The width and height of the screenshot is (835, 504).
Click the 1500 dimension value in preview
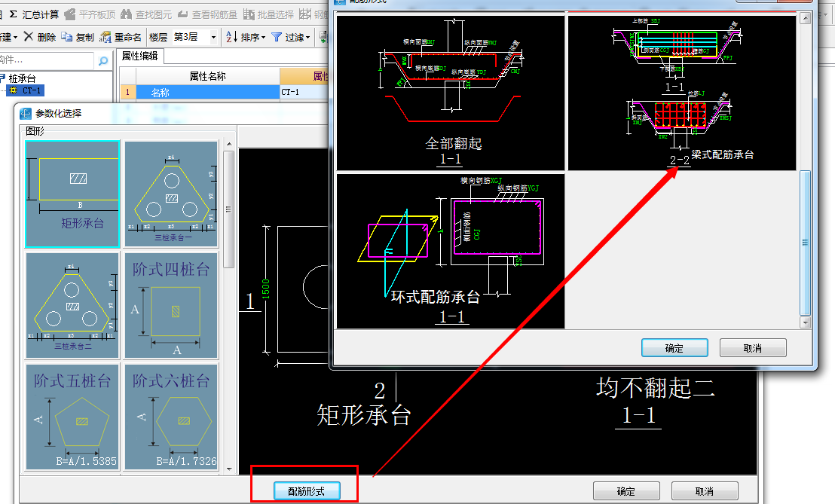pyautogui.click(x=266, y=289)
